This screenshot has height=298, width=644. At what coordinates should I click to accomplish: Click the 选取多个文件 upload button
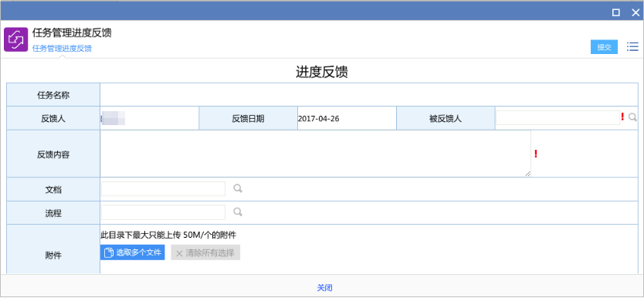[x=132, y=252]
